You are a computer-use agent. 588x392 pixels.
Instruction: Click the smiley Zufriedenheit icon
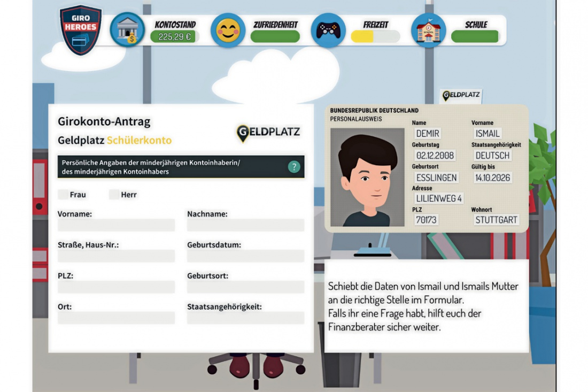(x=228, y=30)
